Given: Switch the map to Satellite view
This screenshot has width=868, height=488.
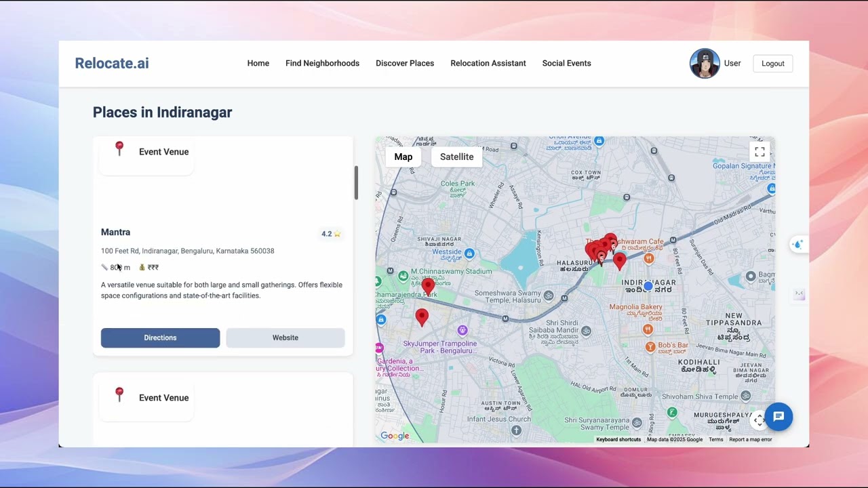Looking at the screenshot, I should [x=457, y=157].
